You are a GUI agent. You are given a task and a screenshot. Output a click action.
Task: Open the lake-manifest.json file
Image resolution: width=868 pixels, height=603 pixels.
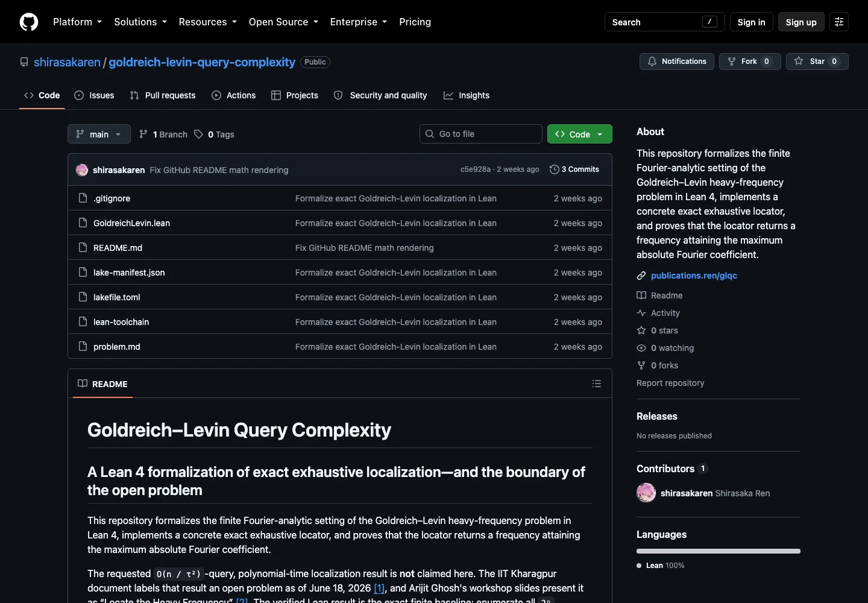[129, 273]
